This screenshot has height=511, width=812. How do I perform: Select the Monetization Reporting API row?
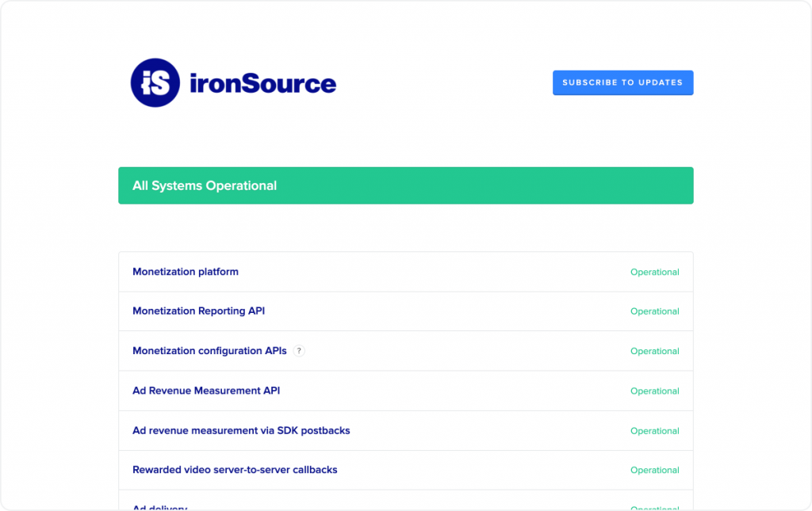[198, 311]
